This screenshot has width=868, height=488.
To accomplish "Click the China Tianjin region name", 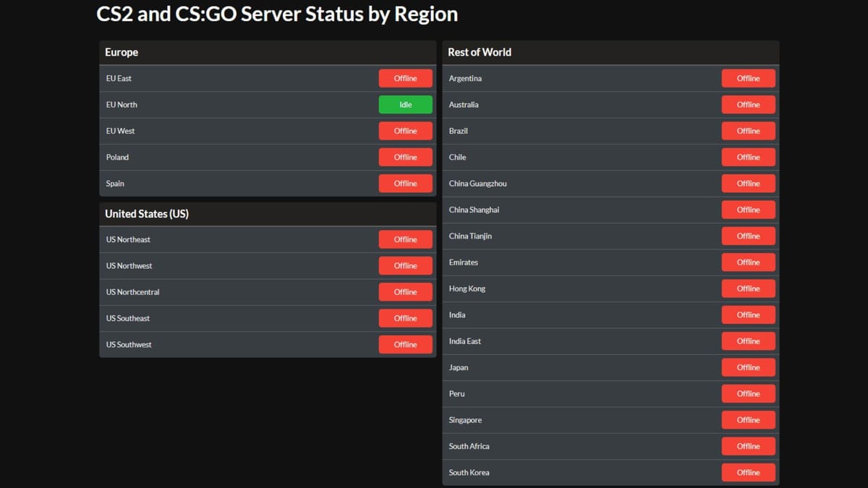I will click(470, 236).
